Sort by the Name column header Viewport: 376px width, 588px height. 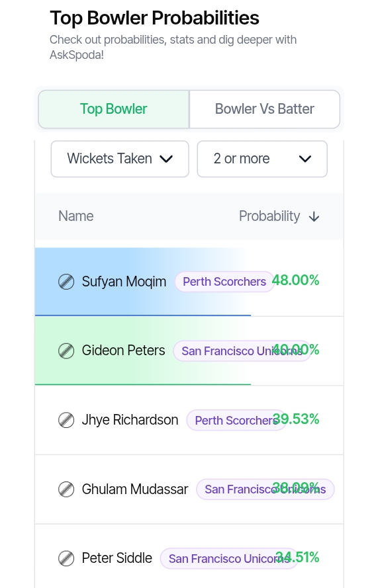tap(76, 216)
